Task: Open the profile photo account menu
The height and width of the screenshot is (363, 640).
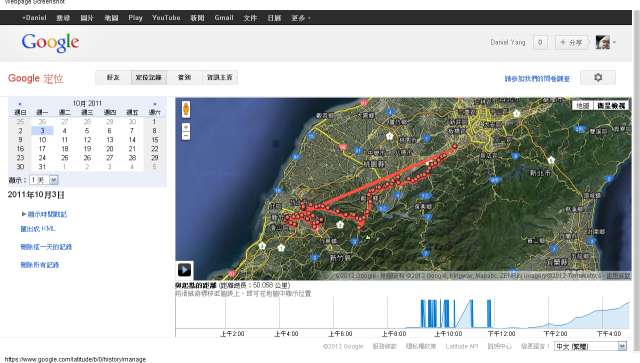Action: pyautogui.click(x=606, y=42)
